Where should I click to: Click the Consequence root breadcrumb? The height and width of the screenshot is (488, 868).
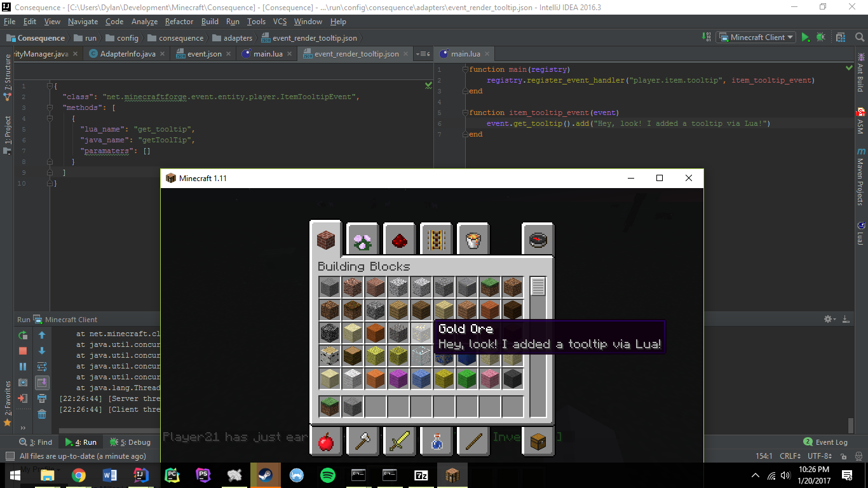pos(36,38)
